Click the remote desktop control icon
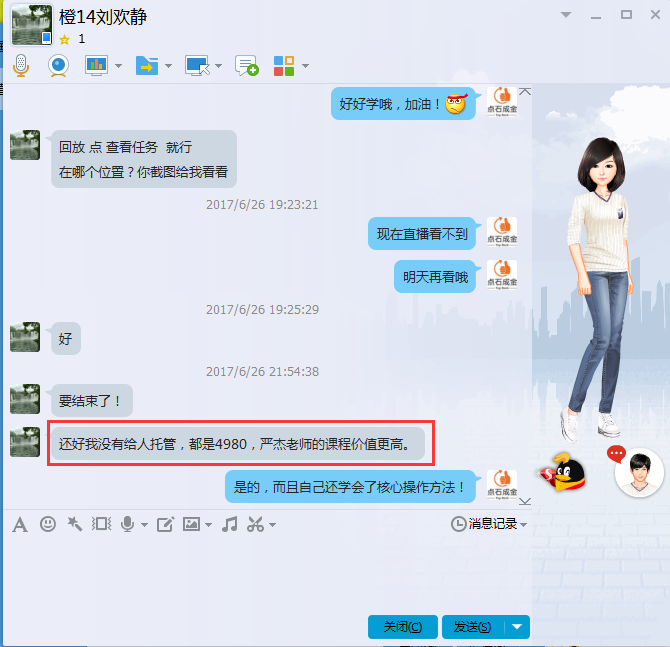 (x=197, y=66)
